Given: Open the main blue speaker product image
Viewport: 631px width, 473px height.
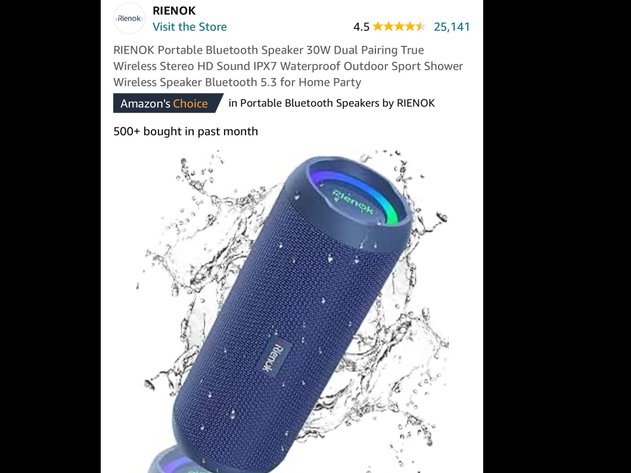Looking at the screenshot, I should pyautogui.click(x=292, y=310).
